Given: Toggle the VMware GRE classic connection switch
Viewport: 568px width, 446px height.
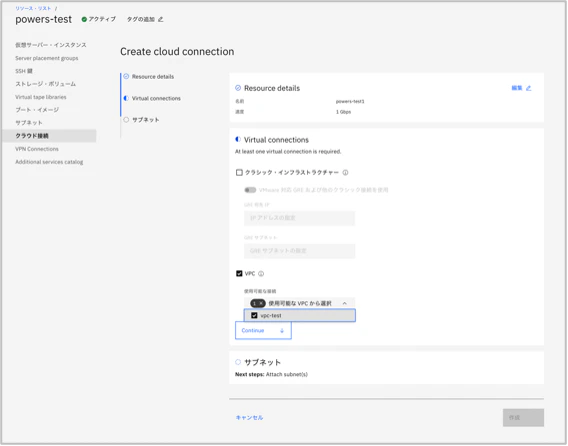Looking at the screenshot, I should (x=250, y=190).
